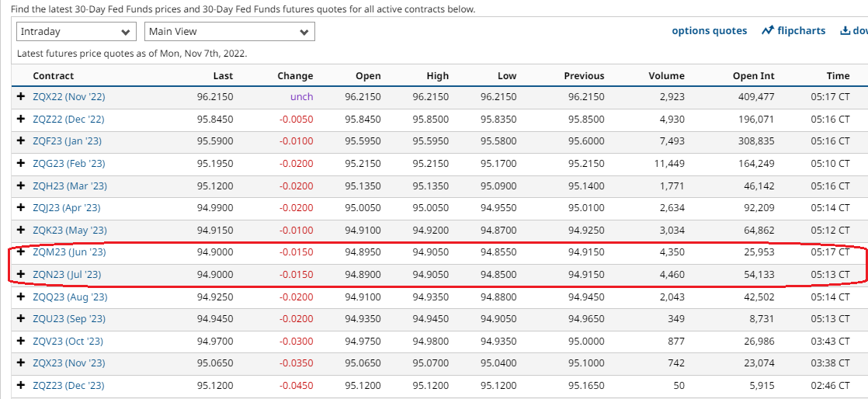Expand the ZQG23 (Feb '23) row plus icon
This screenshot has height=399, width=868.
(x=21, y=163)
